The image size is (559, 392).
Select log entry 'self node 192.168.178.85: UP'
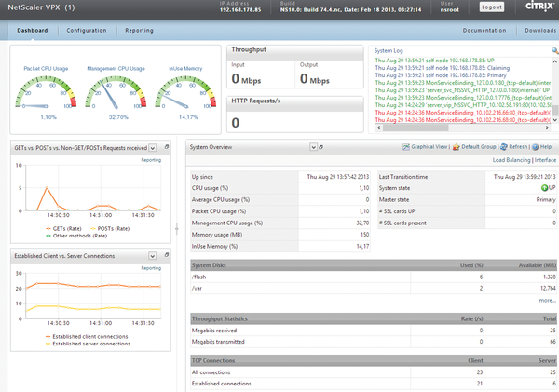(434, 61)
